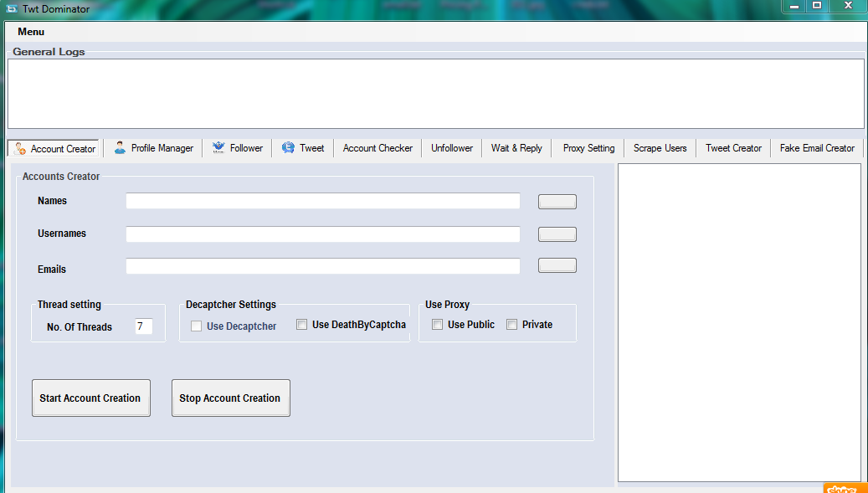This screenshot has height=493, width=868.
Task: Click the blank button next to Usernames
Action: [x=557, y=234]
